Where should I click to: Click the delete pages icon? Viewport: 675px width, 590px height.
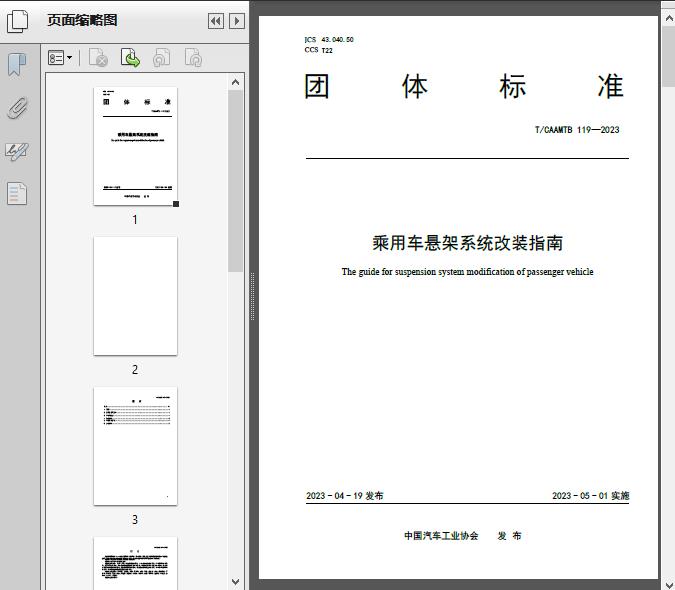click(x=98, y=59)
